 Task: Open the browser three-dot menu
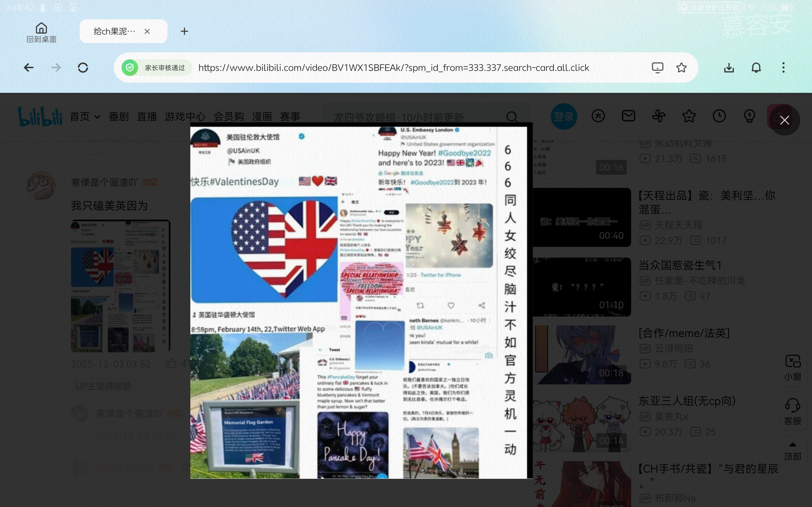pos(783,68)
